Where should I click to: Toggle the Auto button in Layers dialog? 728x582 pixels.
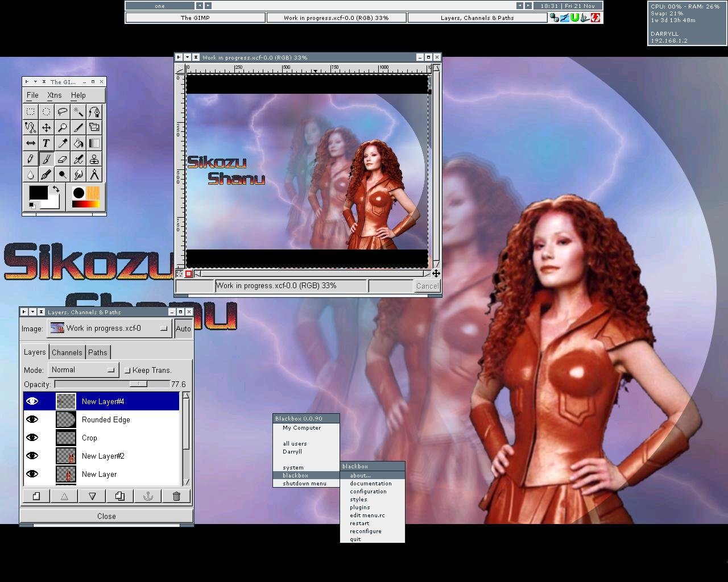(x=183, y=329)
